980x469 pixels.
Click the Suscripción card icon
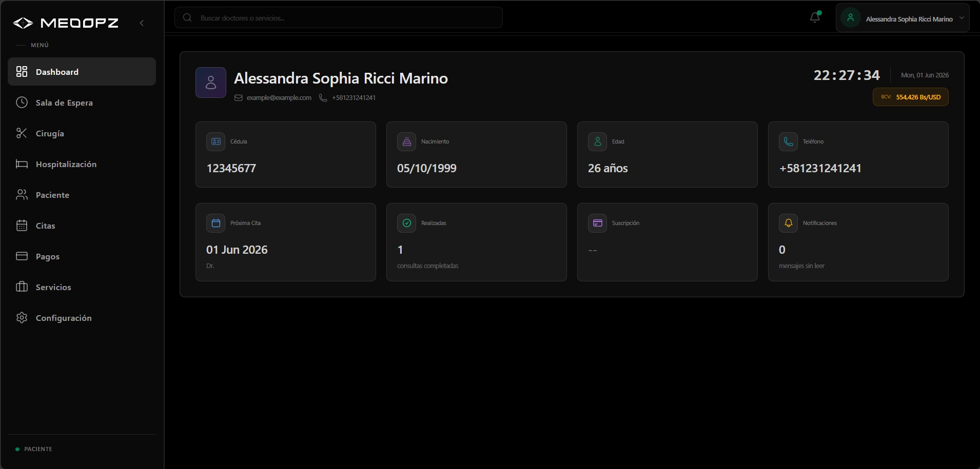pos(598,223)
